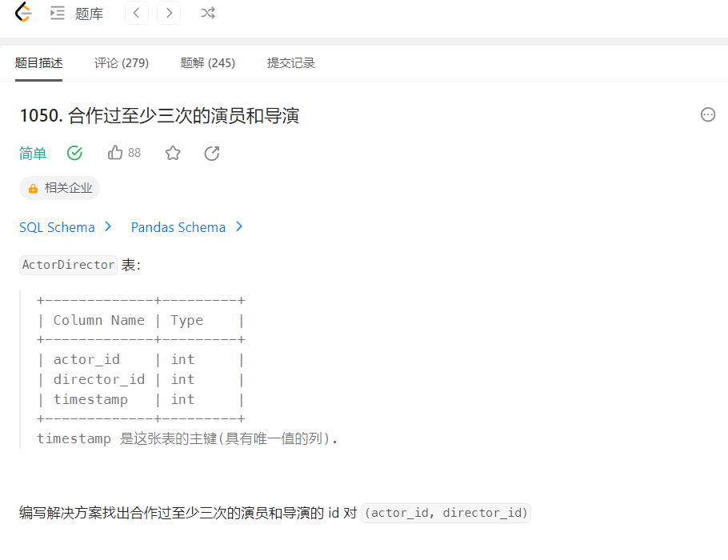Image resolution: width=728 pixels, height=560 pixels.
Task: Go to next problem arrow
Action: point(169,13)
